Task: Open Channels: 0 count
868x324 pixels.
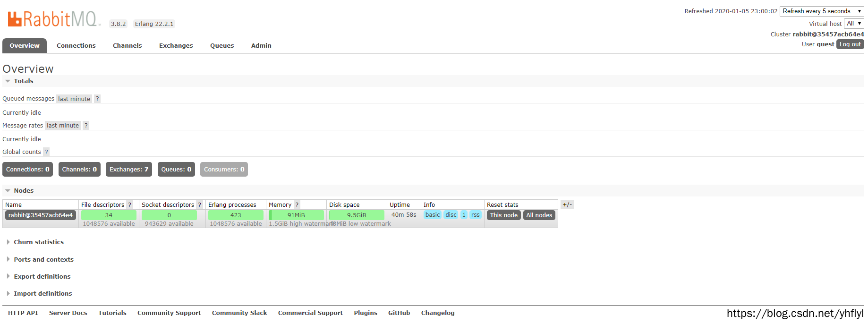Action: pos(79,169)
